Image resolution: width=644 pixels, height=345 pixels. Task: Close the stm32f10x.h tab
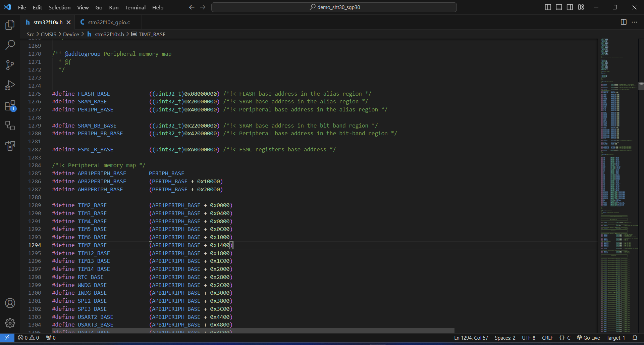tap(68, 22)
